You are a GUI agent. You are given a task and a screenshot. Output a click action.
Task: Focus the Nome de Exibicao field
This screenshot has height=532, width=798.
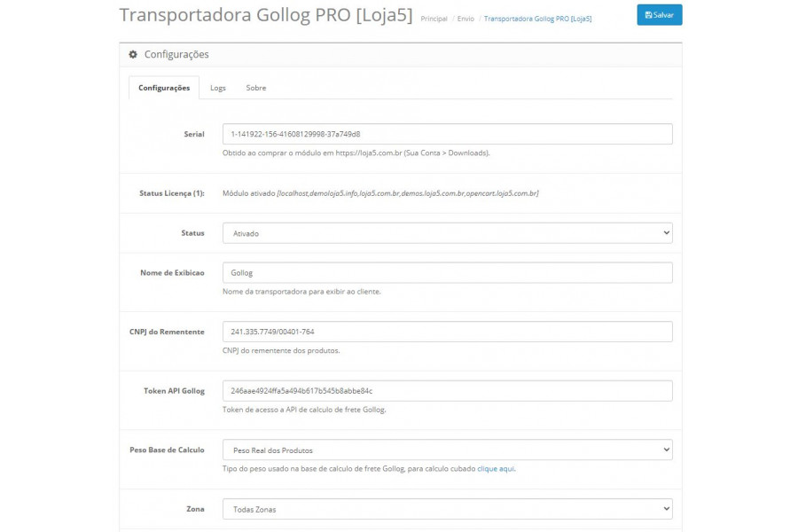448,273
